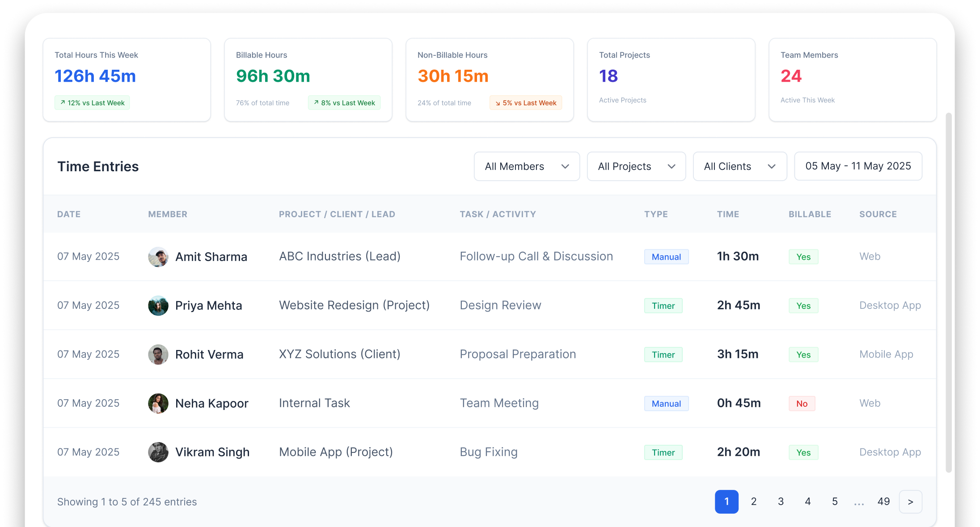Open the All Projects dropdown
Screen dimensions: 980x527
tap(636, 166)
